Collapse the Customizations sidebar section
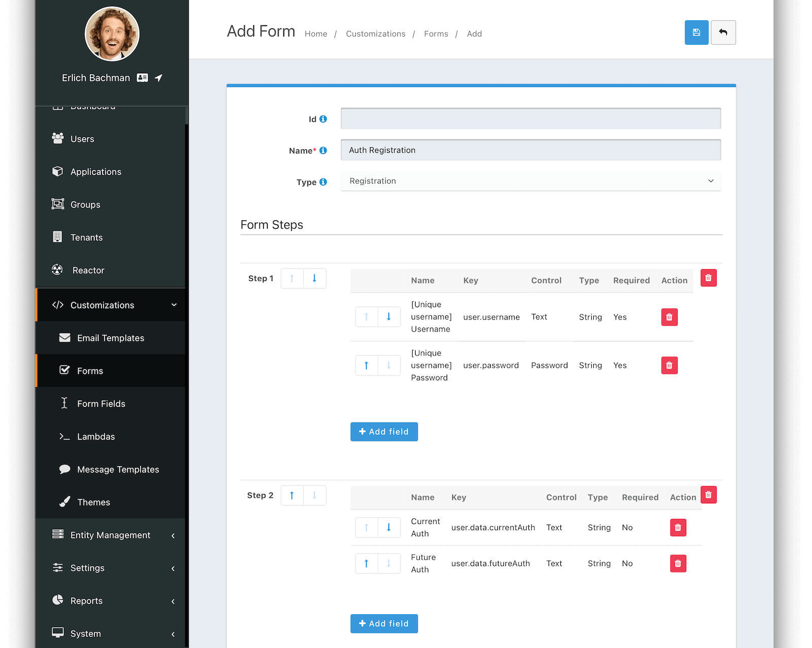This screenshot has height=648, width=812. (174, 305)
